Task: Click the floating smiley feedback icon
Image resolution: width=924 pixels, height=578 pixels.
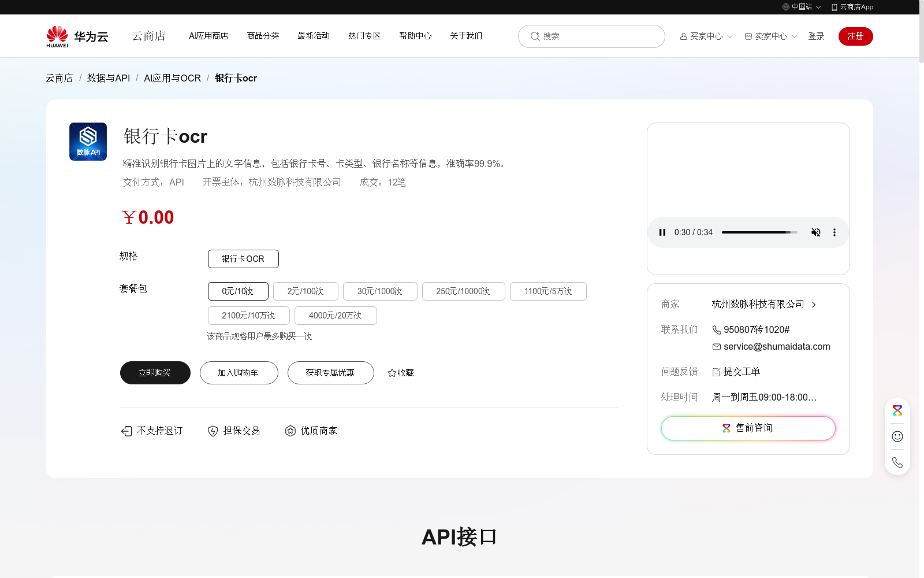Action: [897, 436]
